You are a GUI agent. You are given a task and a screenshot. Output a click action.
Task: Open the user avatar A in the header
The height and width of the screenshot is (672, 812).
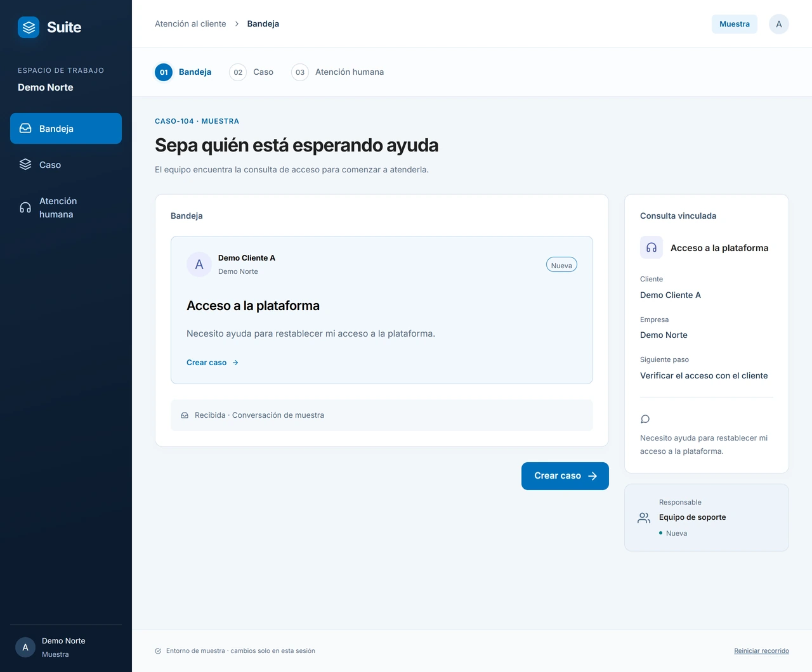(779, 24)
